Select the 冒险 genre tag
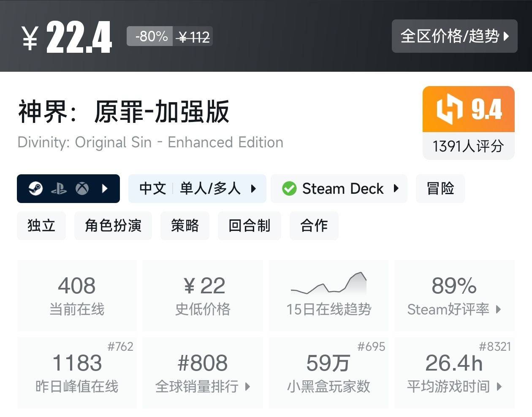This screenshot has width=532, height=417. (x=440, y=189)
